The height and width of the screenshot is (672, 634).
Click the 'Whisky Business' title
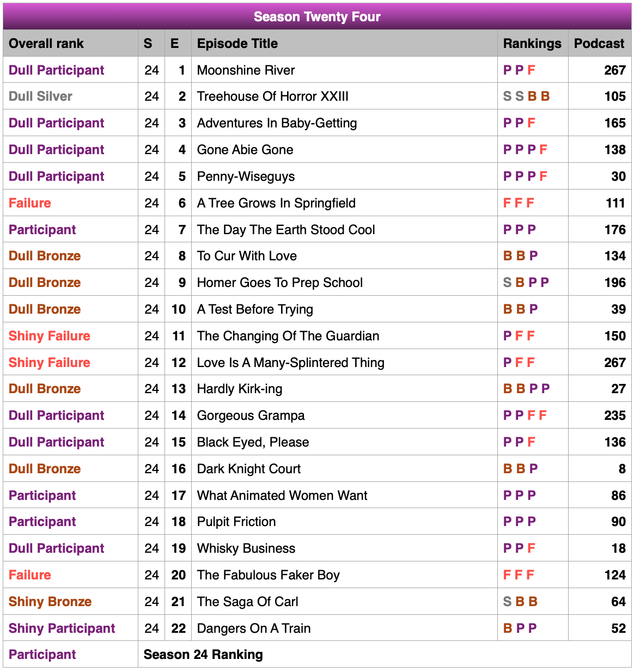(246, 548)
